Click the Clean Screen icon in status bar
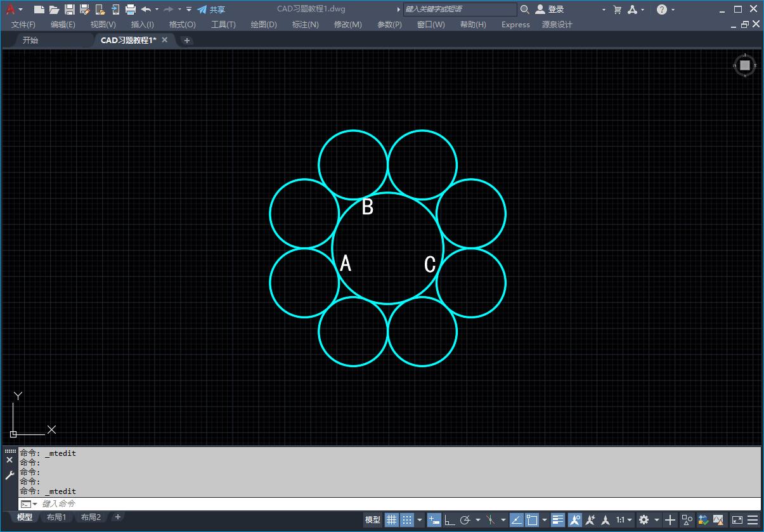 pos(737,520)
